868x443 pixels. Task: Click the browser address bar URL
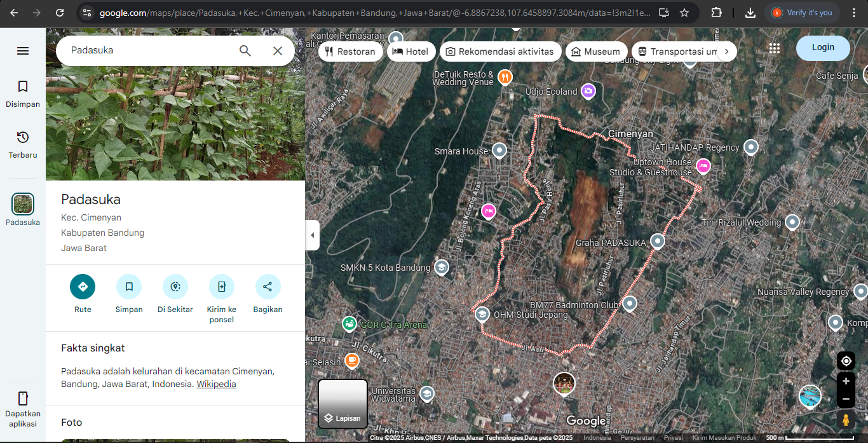pyautogui.click(x=375, y=13)
